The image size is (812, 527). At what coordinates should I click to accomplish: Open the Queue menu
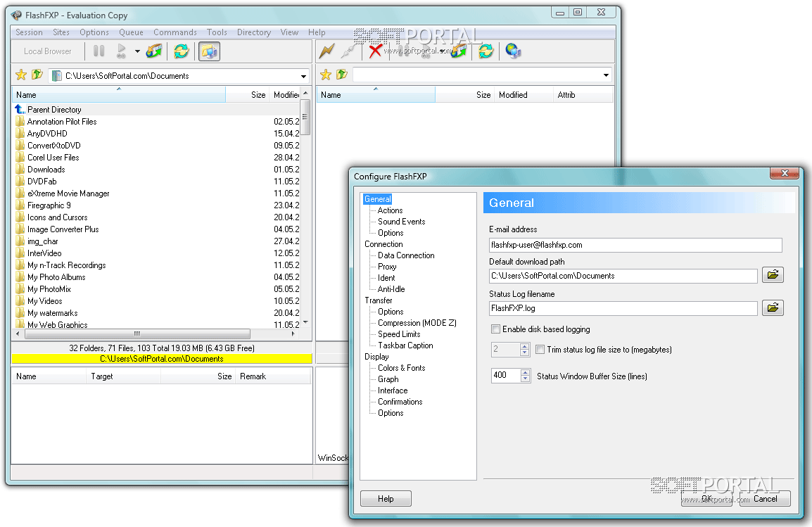click(131, 32)
